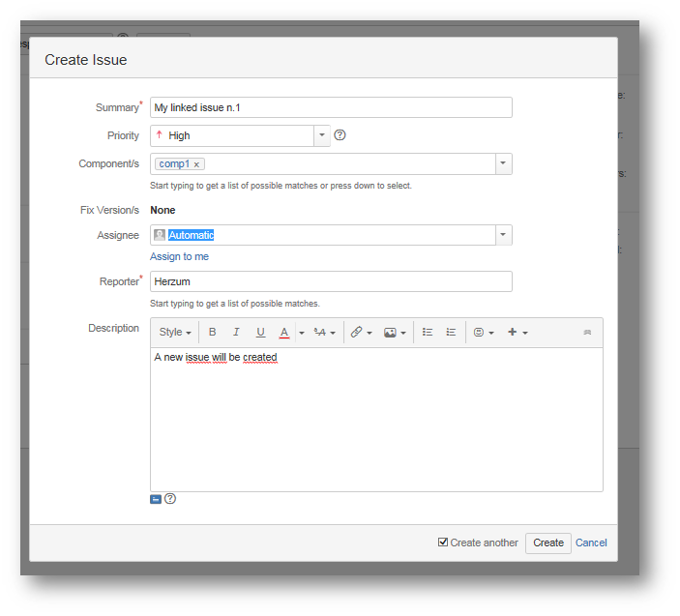This screenshot has height=616, width=680.
Task: Collapse the editor toolbar using far-right icon
Action: pos(586,333)
